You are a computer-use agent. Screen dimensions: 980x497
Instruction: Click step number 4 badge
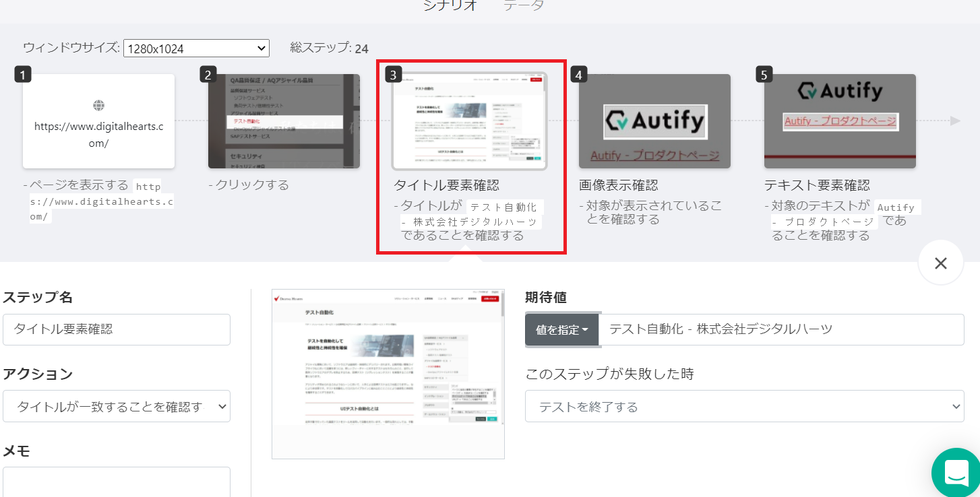(579, 75)
